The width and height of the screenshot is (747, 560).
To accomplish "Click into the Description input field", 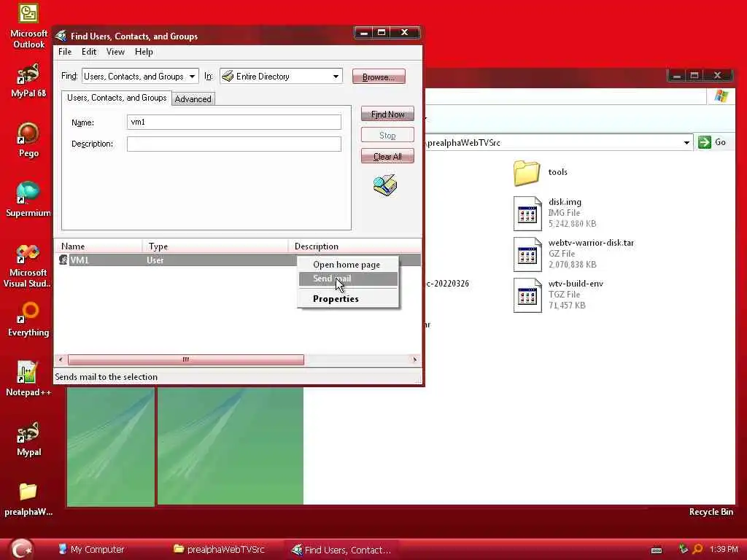I will [234, 144].
